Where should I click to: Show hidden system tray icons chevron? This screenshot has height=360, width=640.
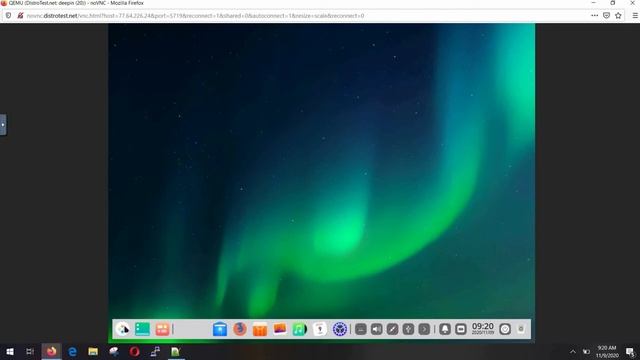point(573,351)
